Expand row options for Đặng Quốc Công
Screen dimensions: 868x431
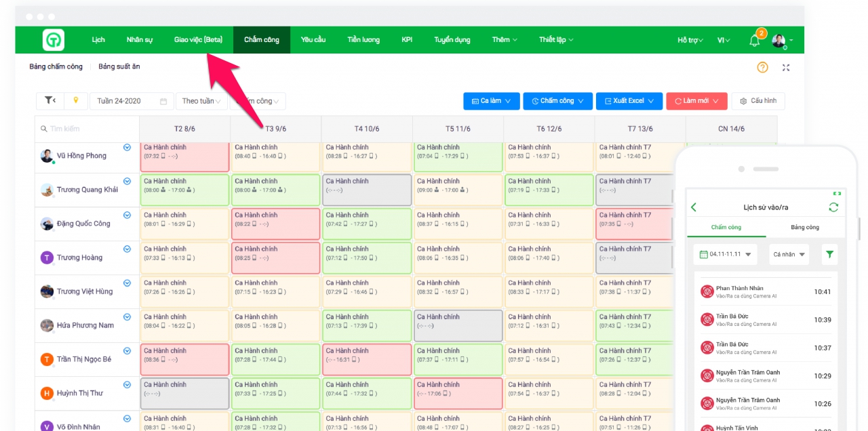127,215
